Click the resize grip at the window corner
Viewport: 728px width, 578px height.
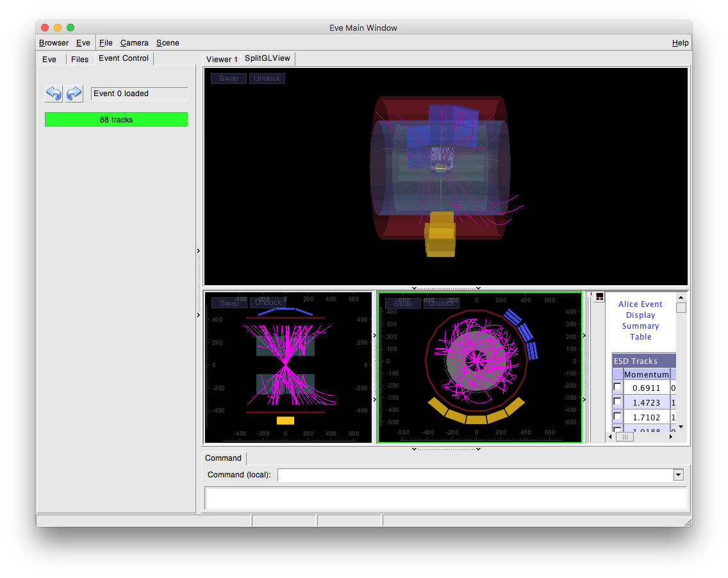687,522
